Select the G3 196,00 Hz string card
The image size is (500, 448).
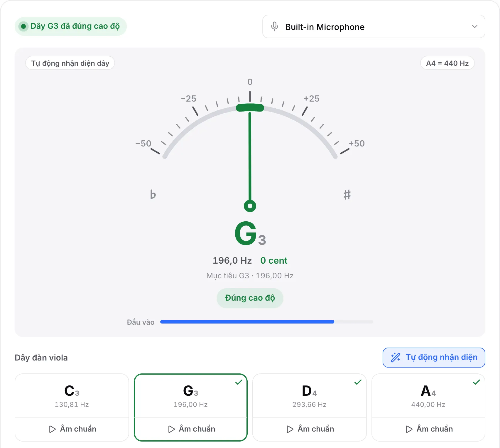point(191,396)
